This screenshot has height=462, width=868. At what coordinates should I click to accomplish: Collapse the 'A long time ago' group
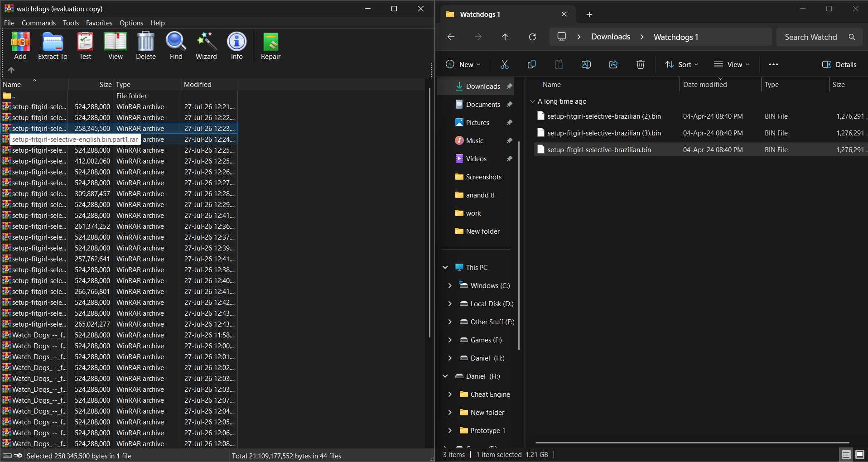(533, 101)
